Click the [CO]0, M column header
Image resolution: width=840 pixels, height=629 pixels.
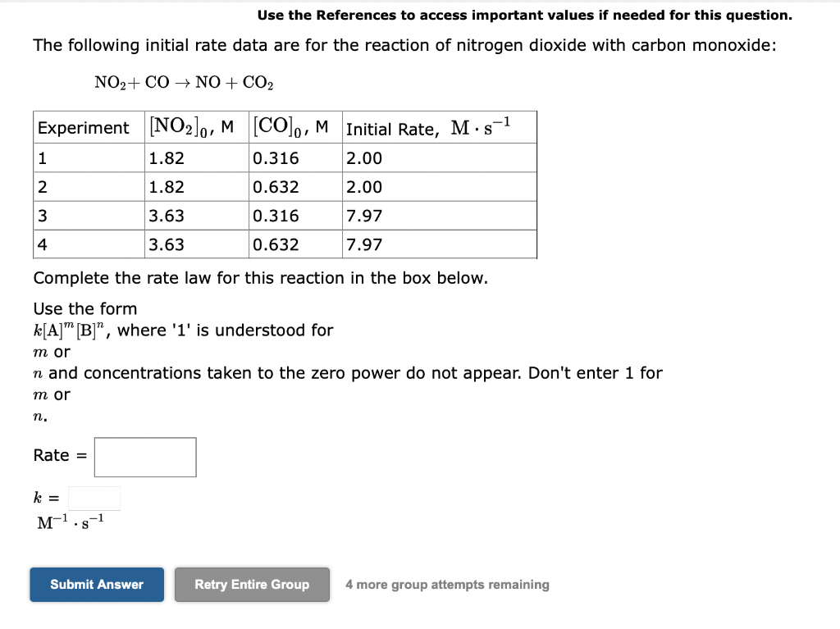[x=291, y=128]
